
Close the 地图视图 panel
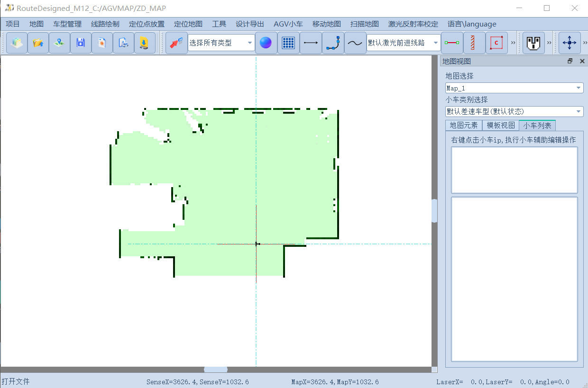(x=582, y=61)
